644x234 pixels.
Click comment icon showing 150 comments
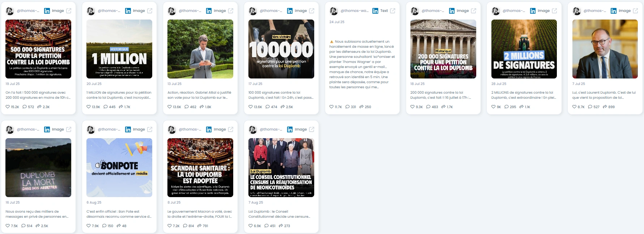click(104, 226)
